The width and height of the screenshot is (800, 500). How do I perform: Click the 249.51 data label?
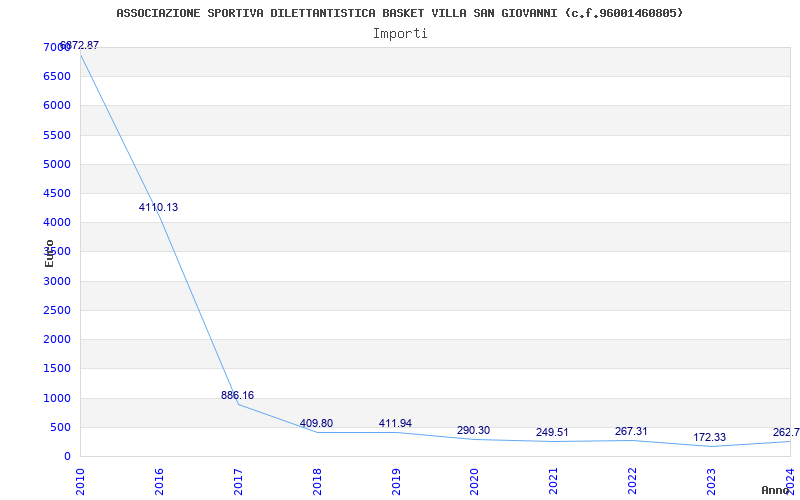552,433
